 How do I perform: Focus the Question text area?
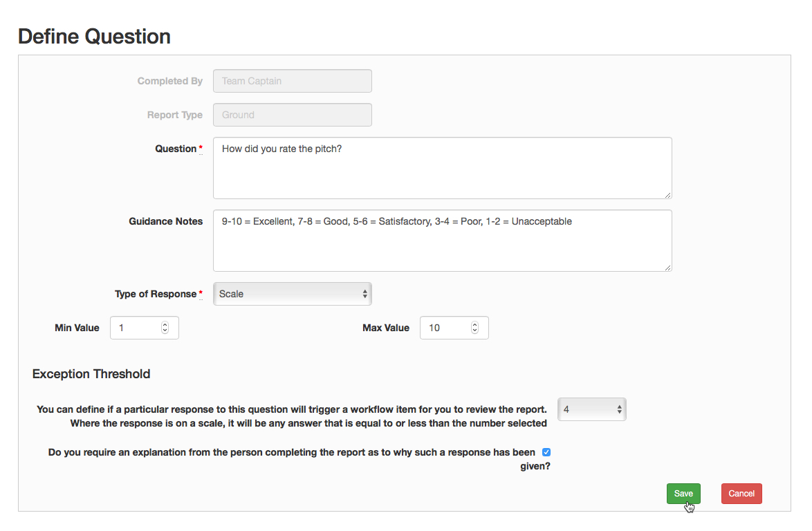(442, 168)
